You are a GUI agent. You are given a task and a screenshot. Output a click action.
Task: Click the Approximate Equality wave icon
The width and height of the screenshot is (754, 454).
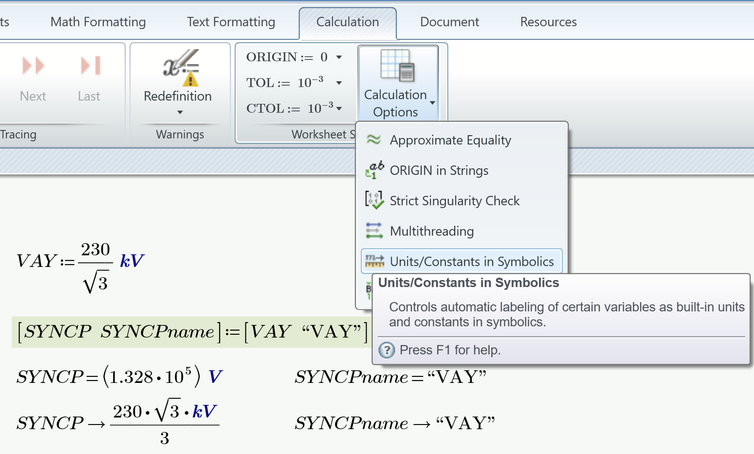click(374, 139)
